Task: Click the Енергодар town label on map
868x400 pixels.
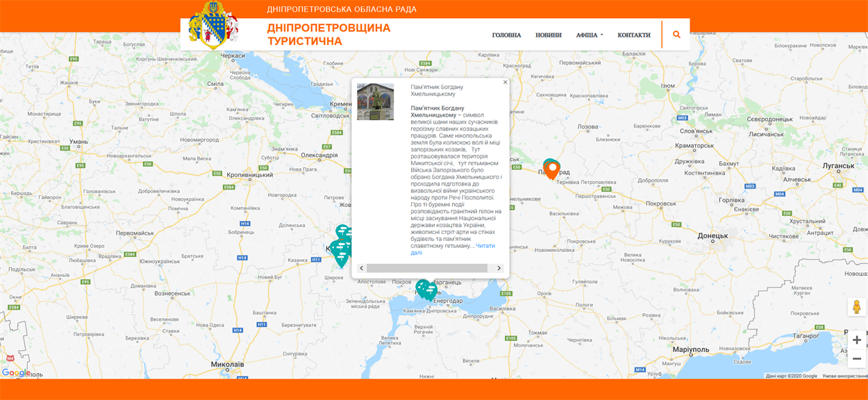Action: [448, 300]
